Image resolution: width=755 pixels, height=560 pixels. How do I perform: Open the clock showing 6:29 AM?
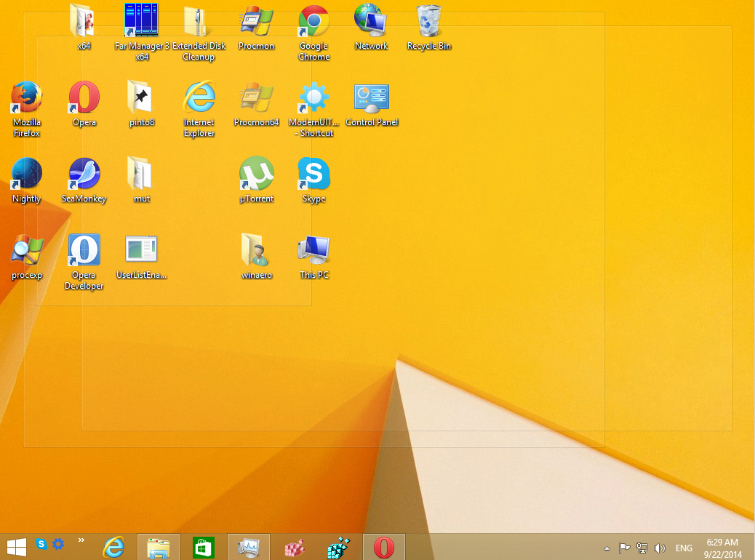[x=723, y=548]
